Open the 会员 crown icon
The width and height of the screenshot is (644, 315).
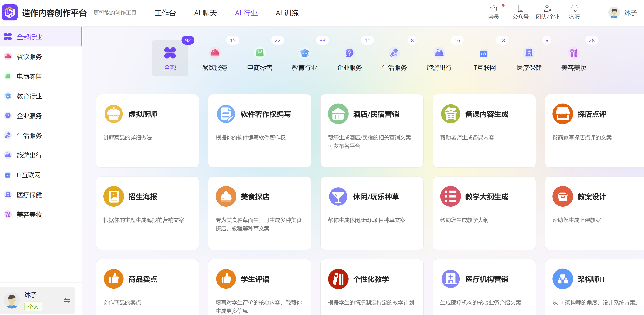(494, 8)
